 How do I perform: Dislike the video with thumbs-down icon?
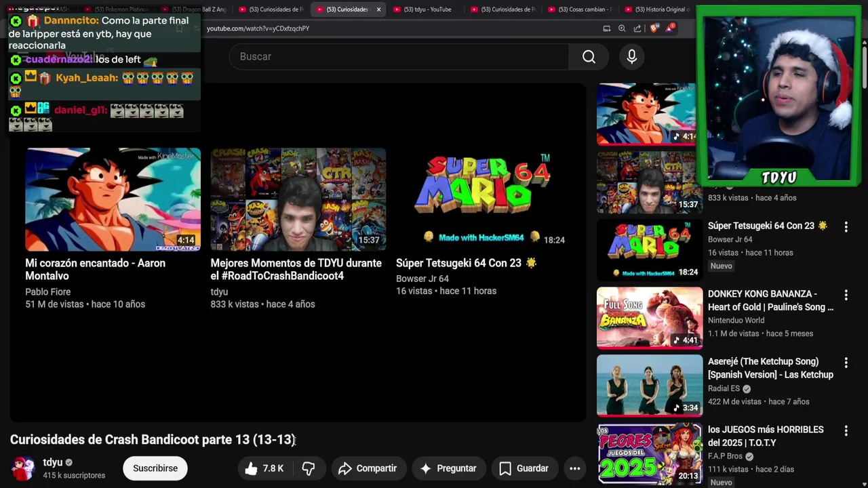pos(309,468)
